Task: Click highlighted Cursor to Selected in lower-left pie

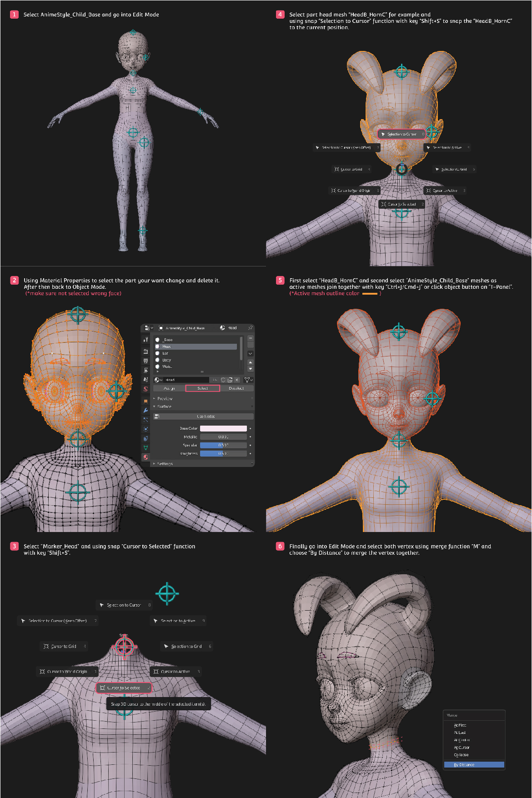Action: [124, 688]
